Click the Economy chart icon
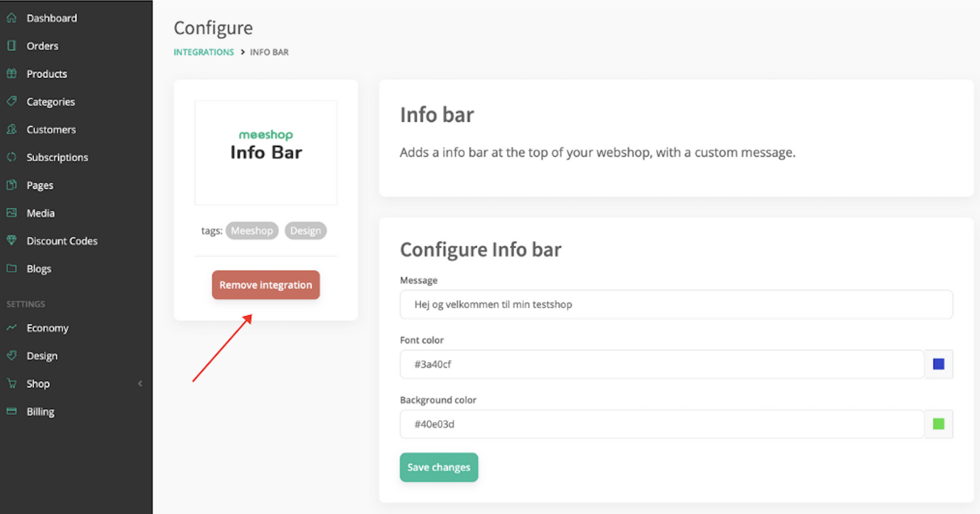980x514 pixels. pyautogui.click(x=12, y=327)
